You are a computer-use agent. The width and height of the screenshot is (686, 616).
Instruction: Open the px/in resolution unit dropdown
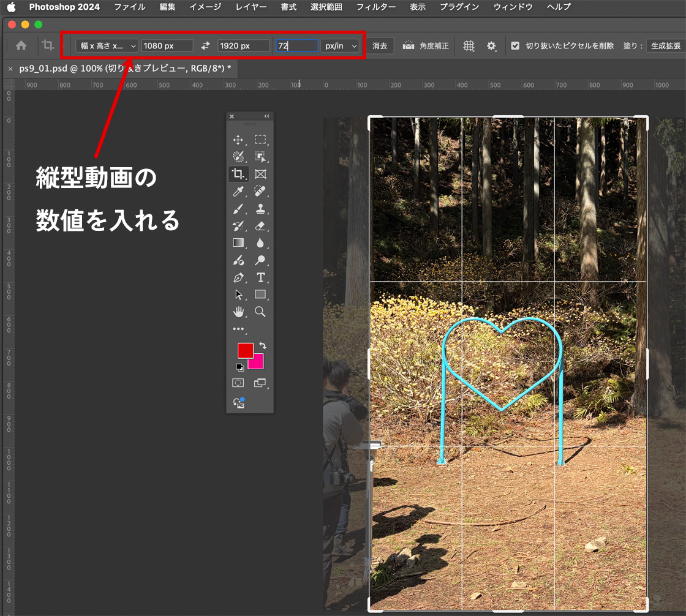340,46
